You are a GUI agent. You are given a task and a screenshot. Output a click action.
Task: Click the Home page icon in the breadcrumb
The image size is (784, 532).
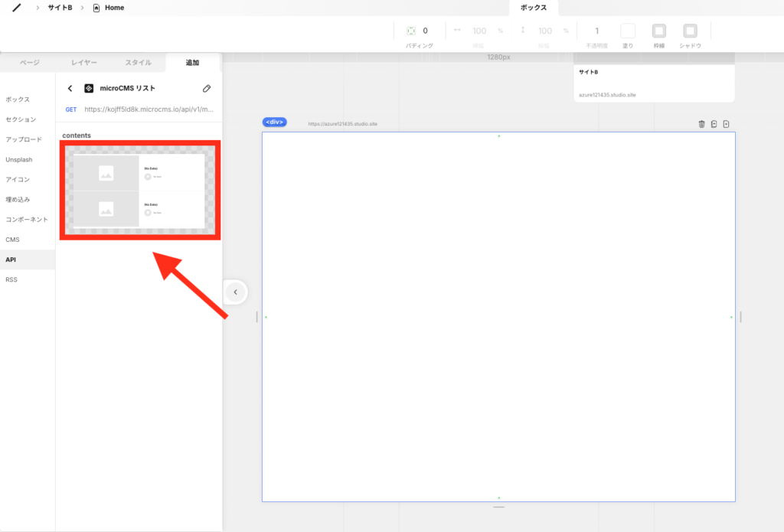[x=96, y=8]
